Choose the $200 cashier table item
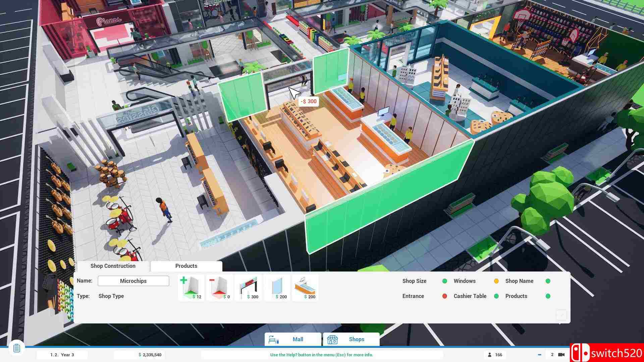Image resolution: width=644 pixels, height=362 pixels. coord(305,288)
